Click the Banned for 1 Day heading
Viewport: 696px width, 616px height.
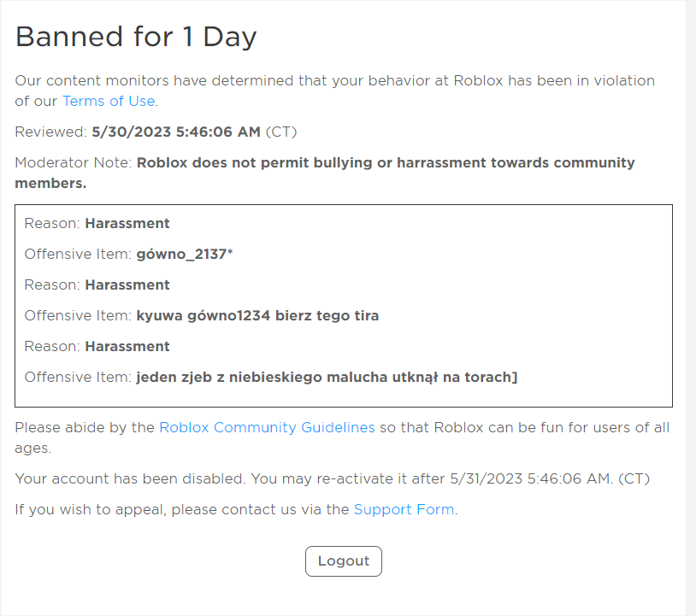click(136, 37)
